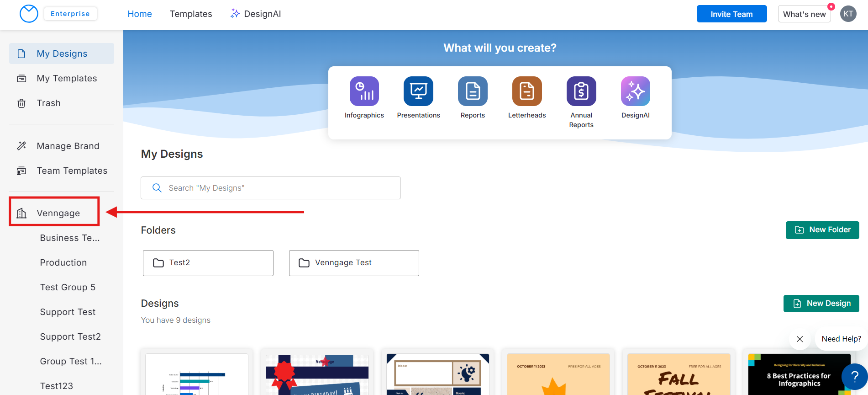868x395 pixels.
Task: Click the Venngage logo clock icon
Action: click(x=29, y=14)
